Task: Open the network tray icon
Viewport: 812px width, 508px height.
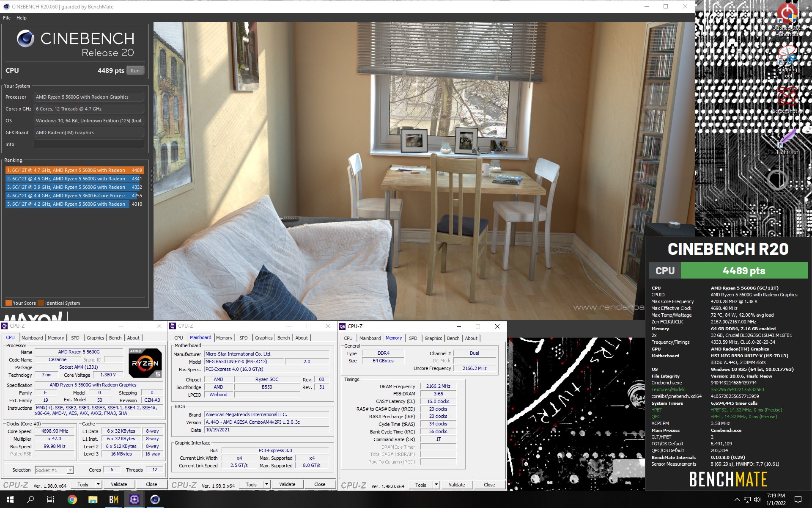Action: click(747, 500)
